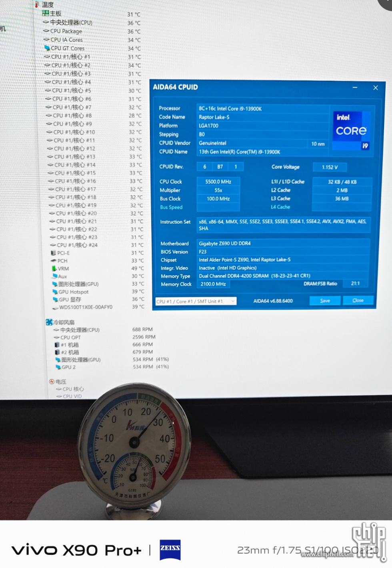The width and height of the screenshot is (392, 568).
Task: Click the 冷却风扇 fan section icon
Action: coord(49,322)
